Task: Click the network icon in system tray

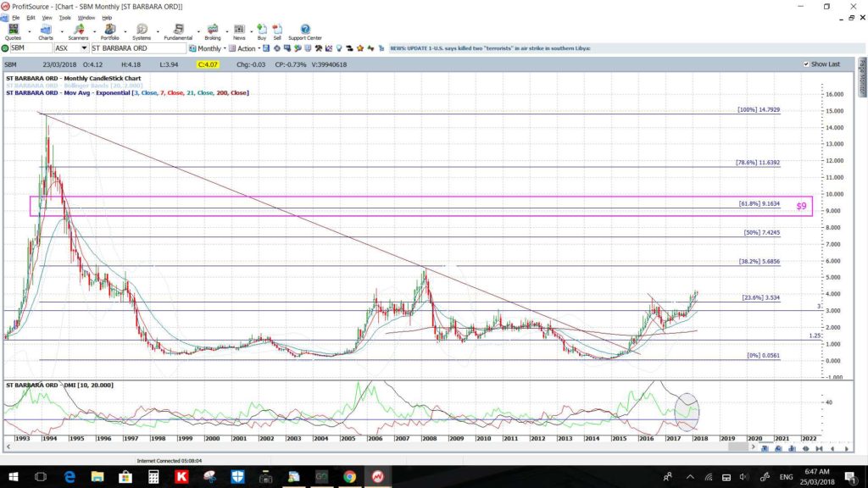Action: pyautogui.click(x=708, y=476)
